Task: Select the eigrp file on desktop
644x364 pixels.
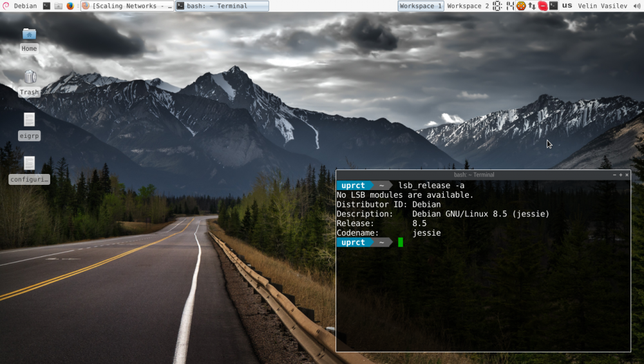Action: click(29, 127)
